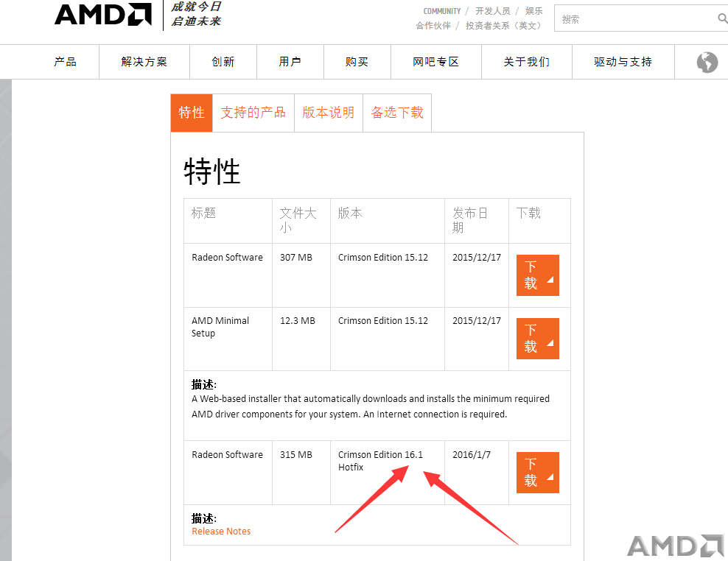Open the Release Notes link
Viewport: 728px width, 561px height.
point(221,532)
